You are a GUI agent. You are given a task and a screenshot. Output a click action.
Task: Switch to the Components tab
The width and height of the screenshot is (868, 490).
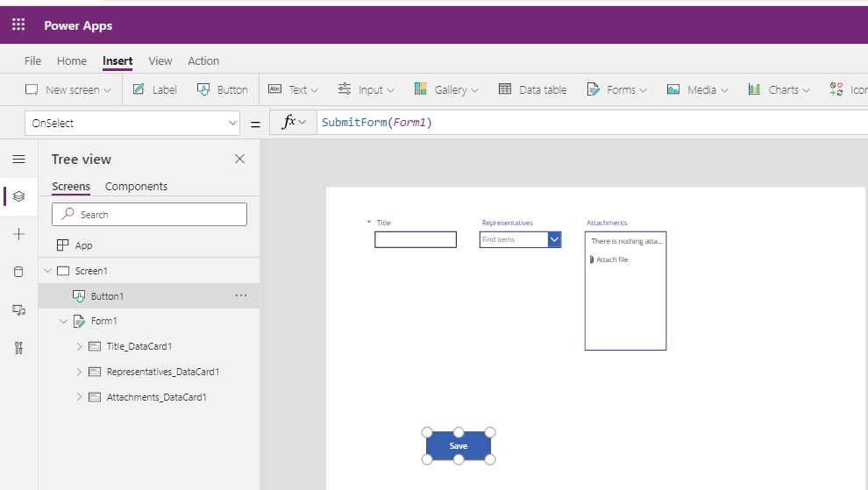136,187
